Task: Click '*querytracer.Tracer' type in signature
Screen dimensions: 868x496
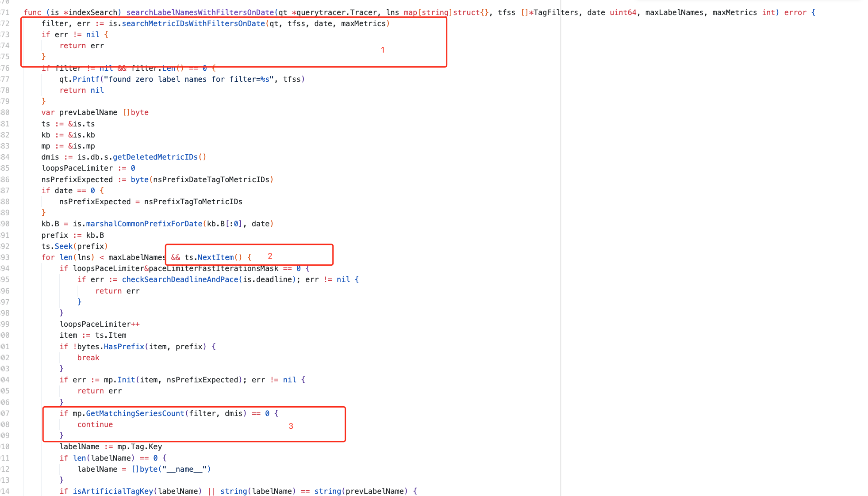Action: (334, 12)
